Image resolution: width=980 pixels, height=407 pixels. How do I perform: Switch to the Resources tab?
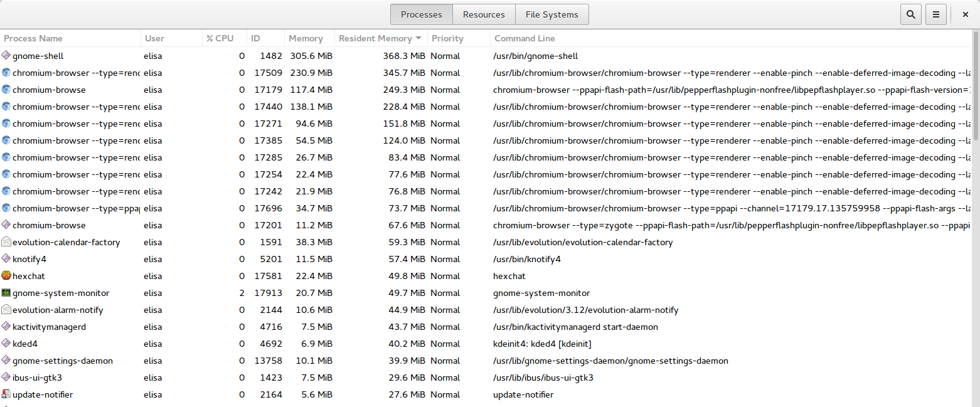(x=484, y=14)
